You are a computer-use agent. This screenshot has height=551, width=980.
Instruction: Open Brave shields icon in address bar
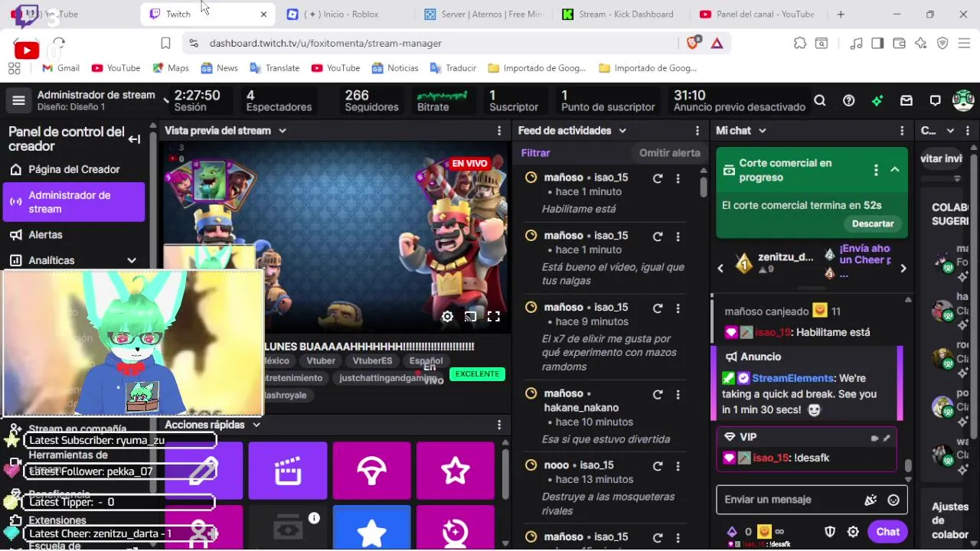(693, 44)
